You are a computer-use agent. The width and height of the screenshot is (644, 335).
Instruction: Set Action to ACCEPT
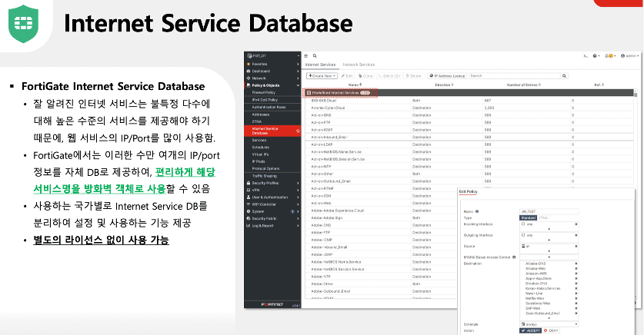(x=531, y=330)
